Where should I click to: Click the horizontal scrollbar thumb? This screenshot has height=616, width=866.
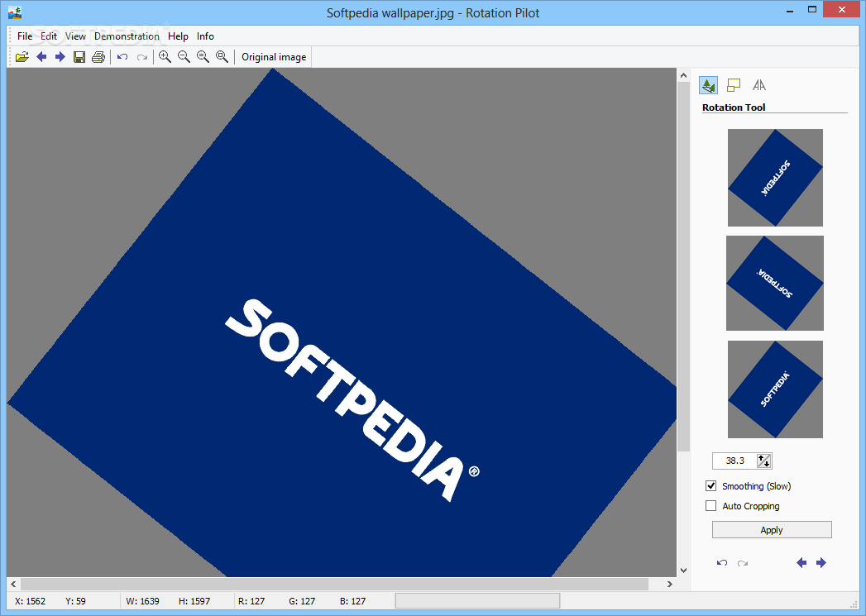[x=334, y=584]
